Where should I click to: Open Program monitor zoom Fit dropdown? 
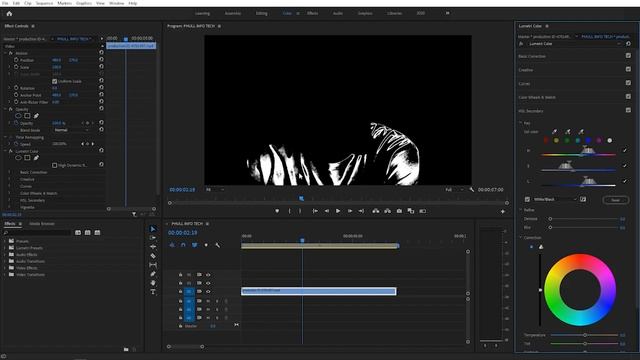pos(215,190)
